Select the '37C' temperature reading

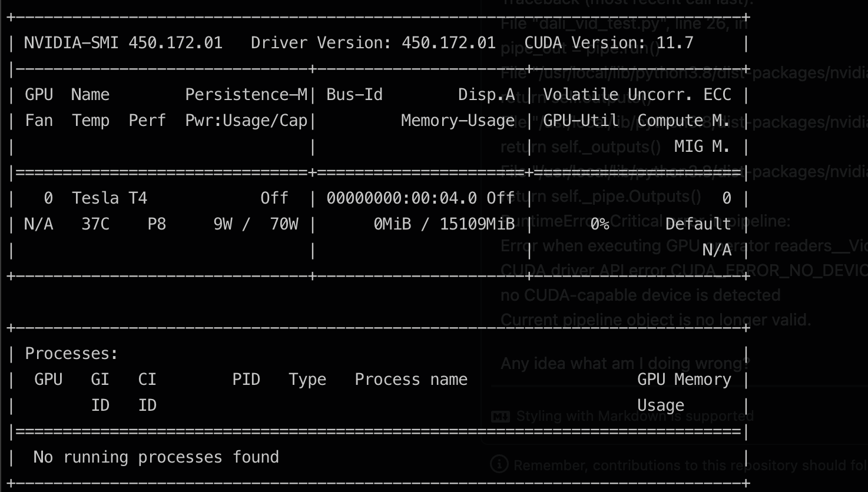[x=95, y=224]
